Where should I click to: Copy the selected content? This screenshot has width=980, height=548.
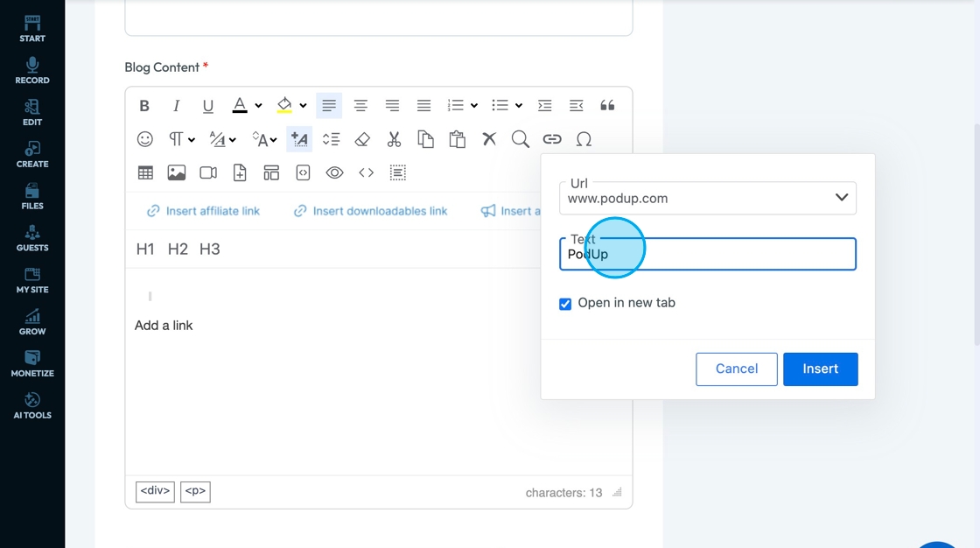(425, 139)
